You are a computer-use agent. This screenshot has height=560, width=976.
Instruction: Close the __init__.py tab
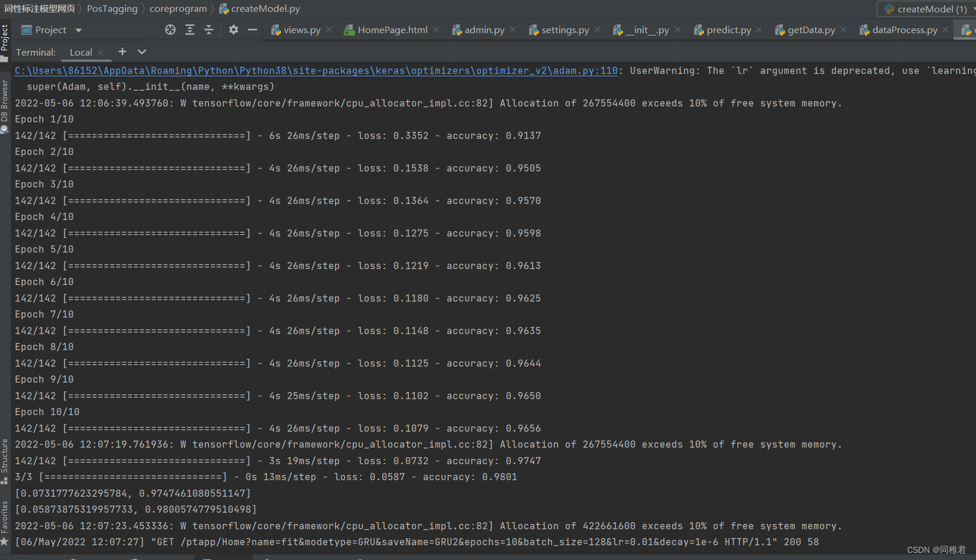pos(678,30)
